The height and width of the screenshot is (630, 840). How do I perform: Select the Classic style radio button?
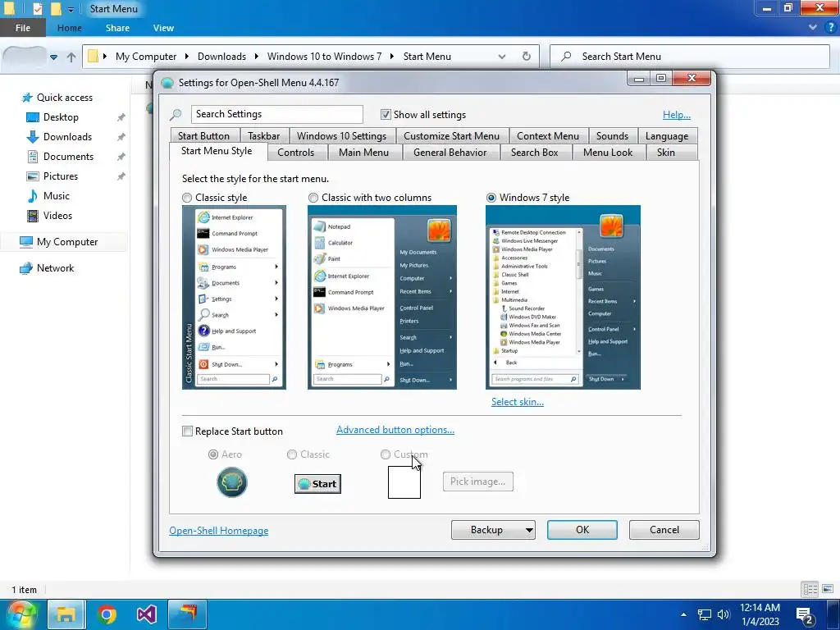click(x=187, y=198)
